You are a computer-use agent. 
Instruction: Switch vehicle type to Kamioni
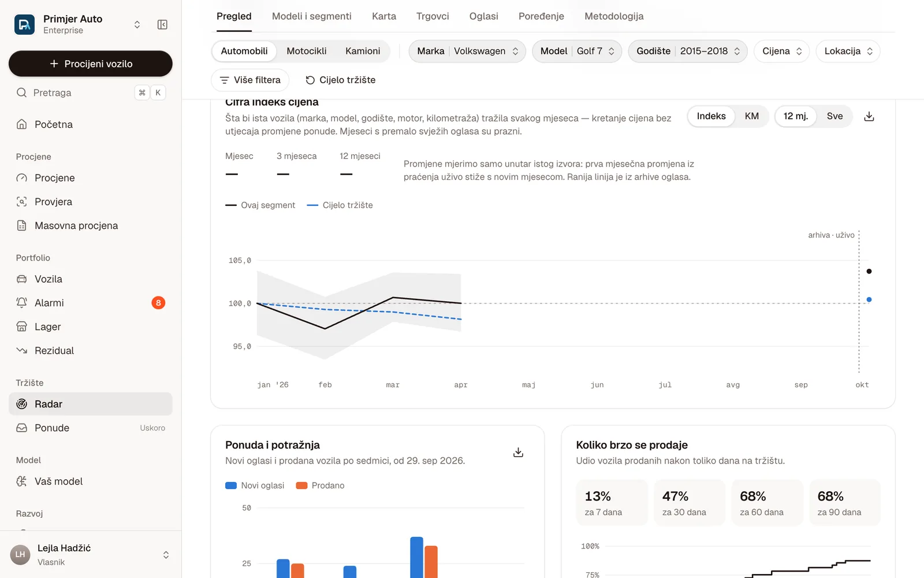[x=363, y=51]
